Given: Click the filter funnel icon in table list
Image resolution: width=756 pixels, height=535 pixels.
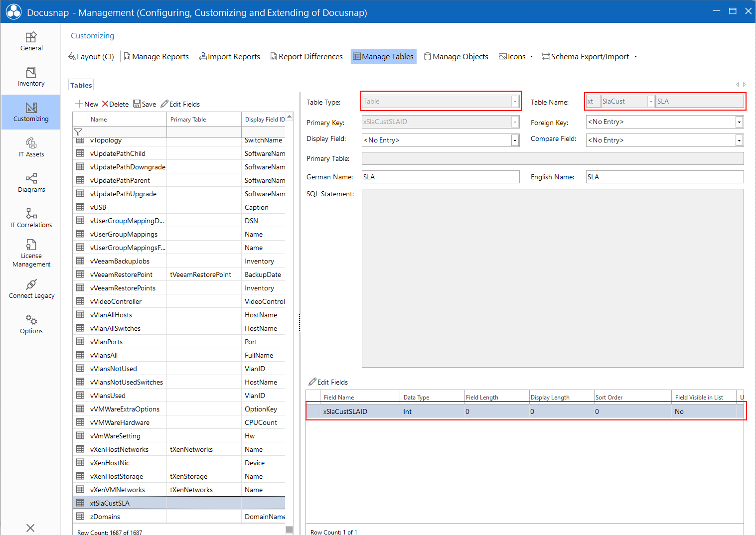Looking at the screenshot, I should point(78,132).
